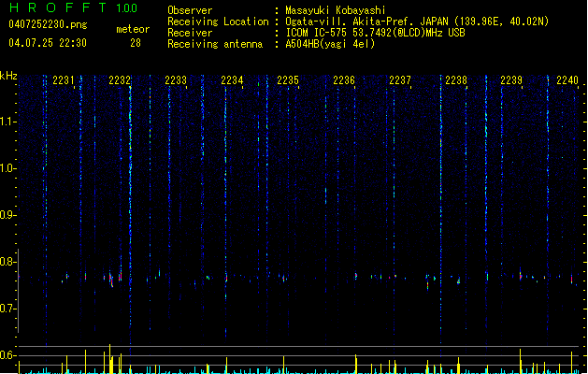The width and height of the screenshot is (588, 374).
Task: Click the 2240 time marker
Action: [x=567, y=79]
